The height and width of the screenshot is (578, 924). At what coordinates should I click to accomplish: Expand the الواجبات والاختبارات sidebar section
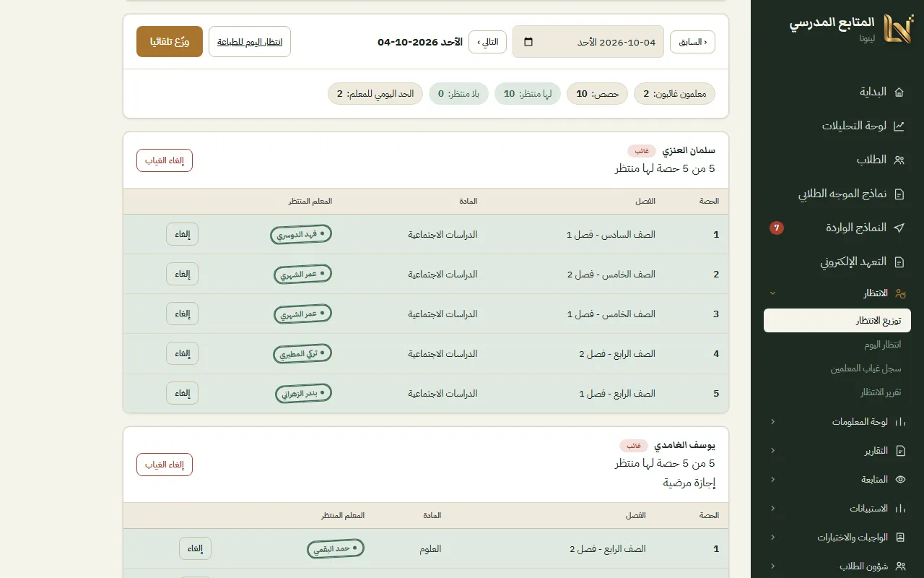[x=772, y=538]
